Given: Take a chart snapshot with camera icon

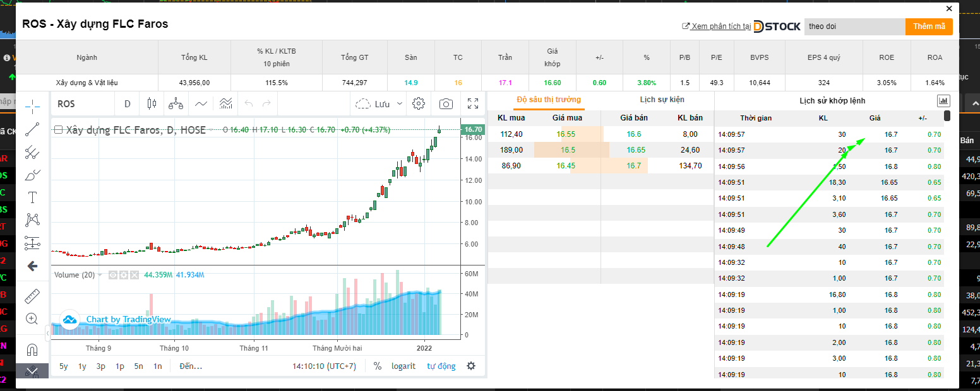Looking at the screenshot, I should tap(446, 104).
